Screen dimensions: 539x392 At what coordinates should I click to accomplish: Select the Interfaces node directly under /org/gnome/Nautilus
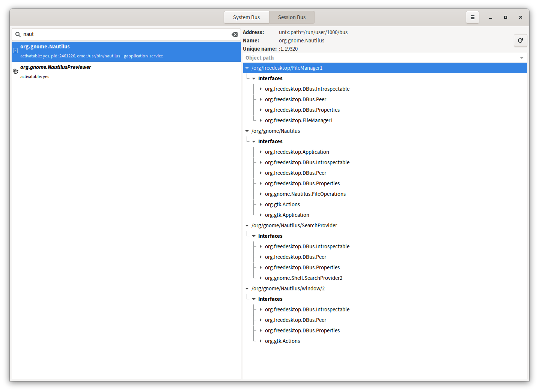point(270,141)
